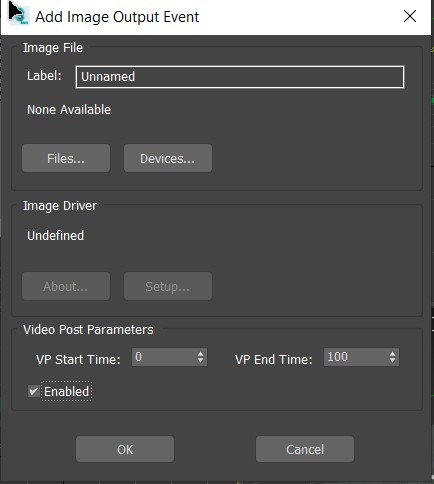
Task: Confirm the dialog with OK
Action: tap(125, 449)
